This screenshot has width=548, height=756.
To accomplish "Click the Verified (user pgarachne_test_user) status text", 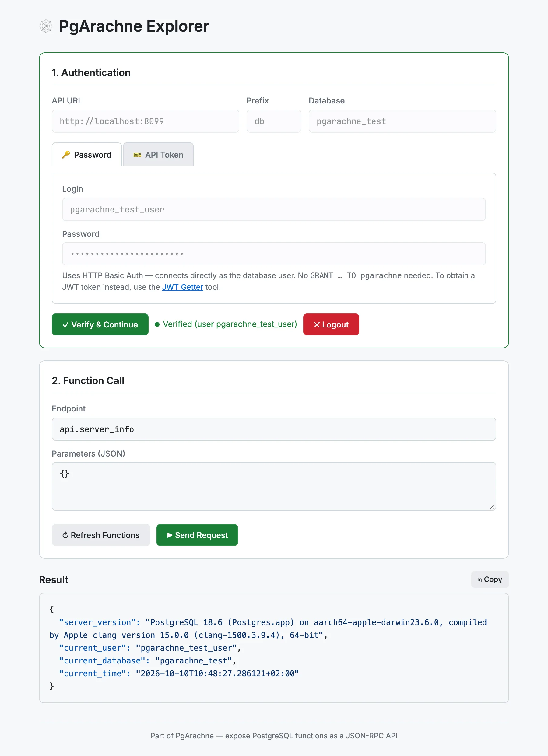I will pos(230,324).
